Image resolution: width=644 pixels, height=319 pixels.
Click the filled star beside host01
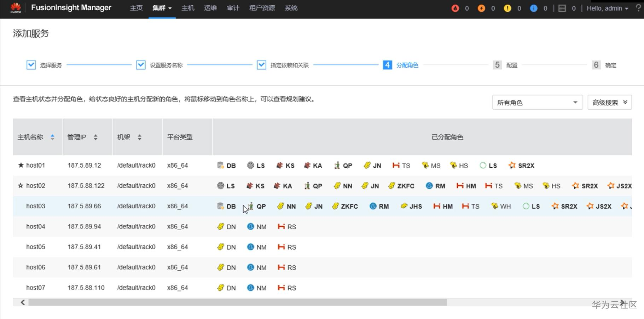21,165
